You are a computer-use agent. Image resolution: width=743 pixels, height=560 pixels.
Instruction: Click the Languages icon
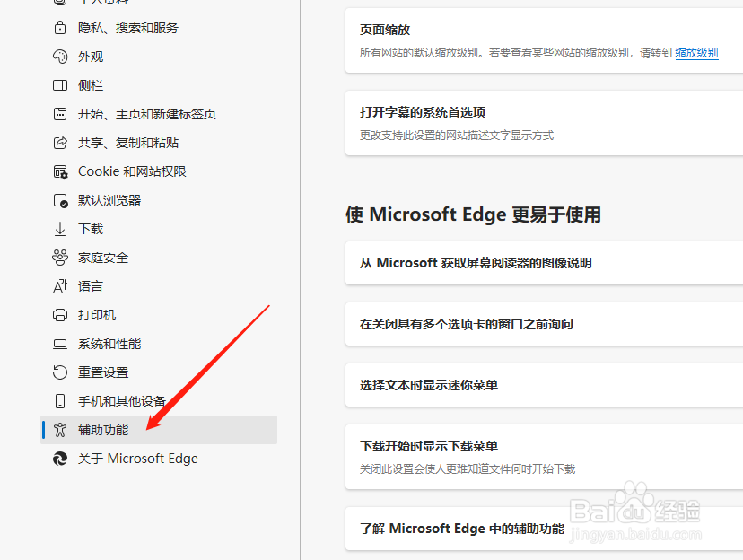click(60, 286)
